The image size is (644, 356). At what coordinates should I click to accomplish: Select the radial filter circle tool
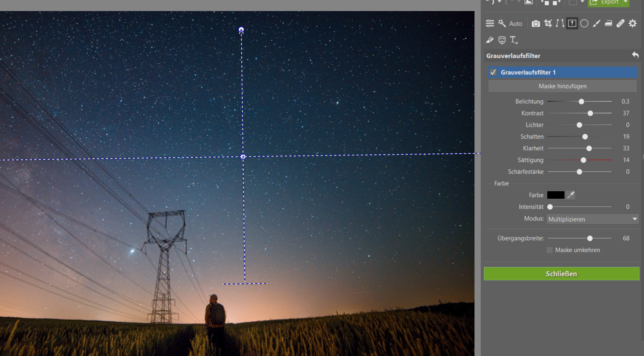click(584, 23)
